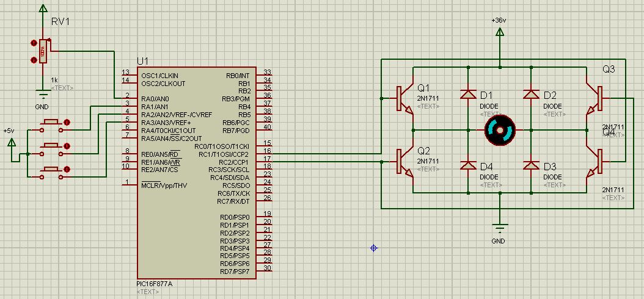
Task: Select transistor Q2 symbol
Action: (x=404, y=162)
